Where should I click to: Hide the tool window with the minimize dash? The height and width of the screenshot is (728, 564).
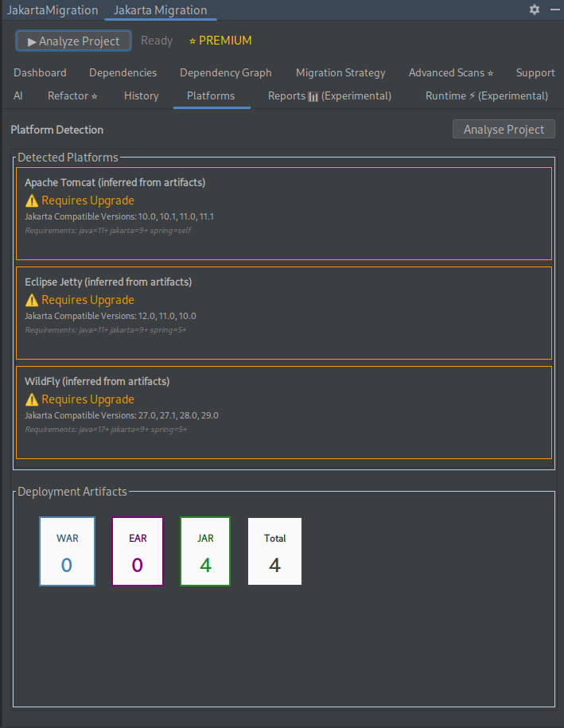554,10
